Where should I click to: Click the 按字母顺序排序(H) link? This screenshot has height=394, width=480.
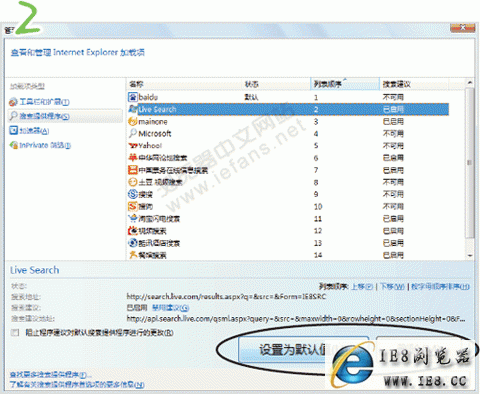click(440, 286)
